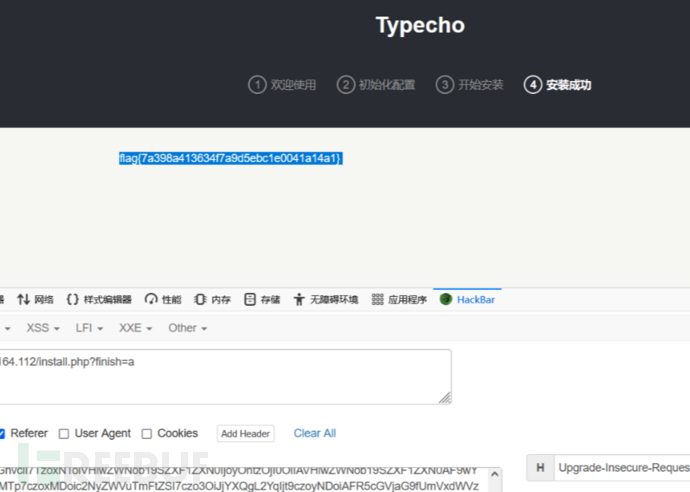Viewport: 690px width, 492px height.
Task: Click the Upgrade-Insecure-Requests header field
Action: coord(620,467)
